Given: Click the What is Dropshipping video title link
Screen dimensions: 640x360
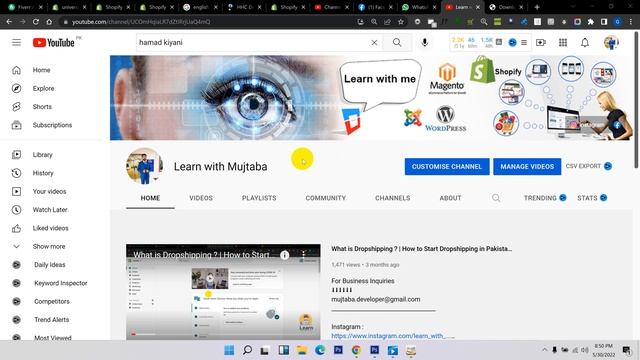Looking at the screenshot, I should (421, 249).
